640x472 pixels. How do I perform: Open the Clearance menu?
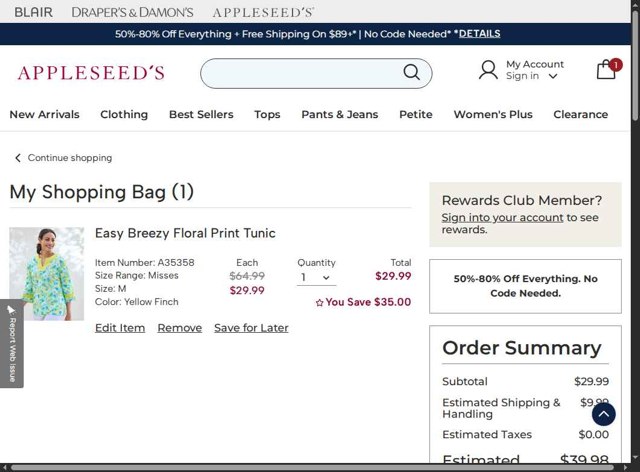coord(580,114)
